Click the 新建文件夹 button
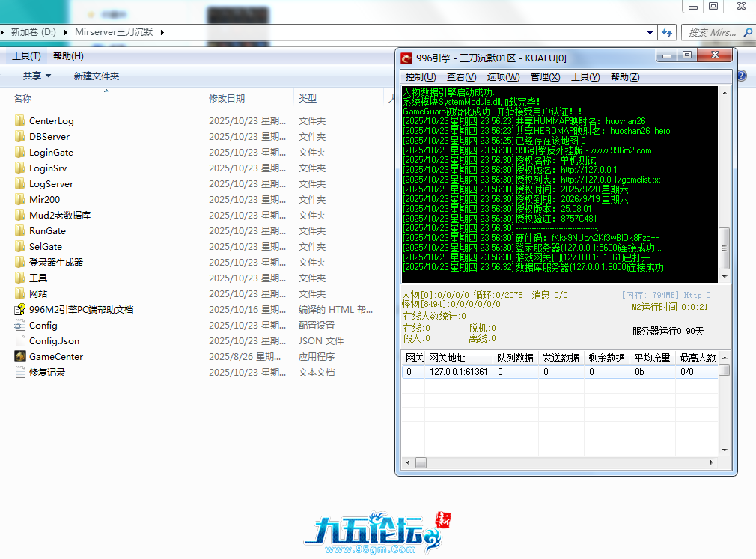This screenshot has height=559, width=756. (x=96, y=76)
